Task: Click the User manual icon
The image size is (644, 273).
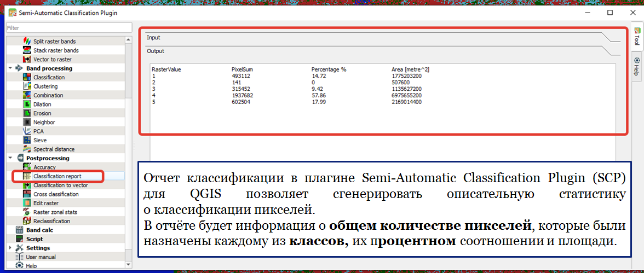Action: coord(19,257)
